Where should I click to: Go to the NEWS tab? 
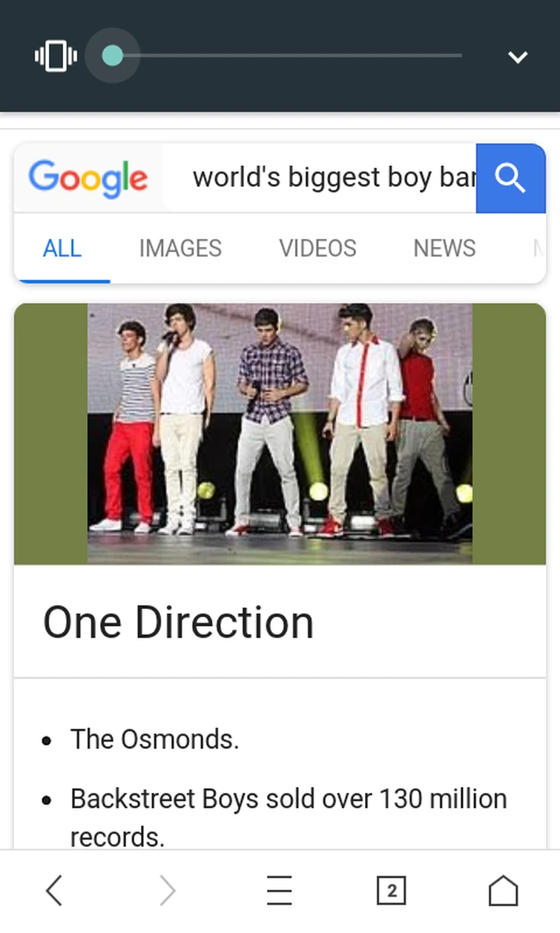444,248
